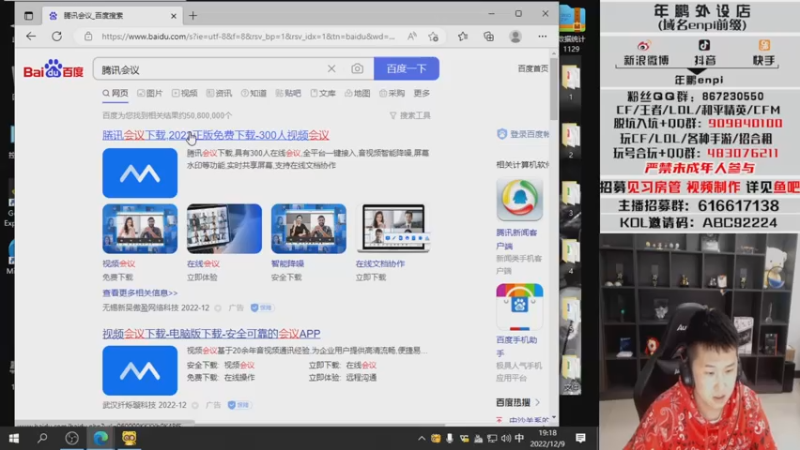This screenshot has width=800, height=450.
Task: Open the volume speaker icon in the tray
Action: pos(506,438)
